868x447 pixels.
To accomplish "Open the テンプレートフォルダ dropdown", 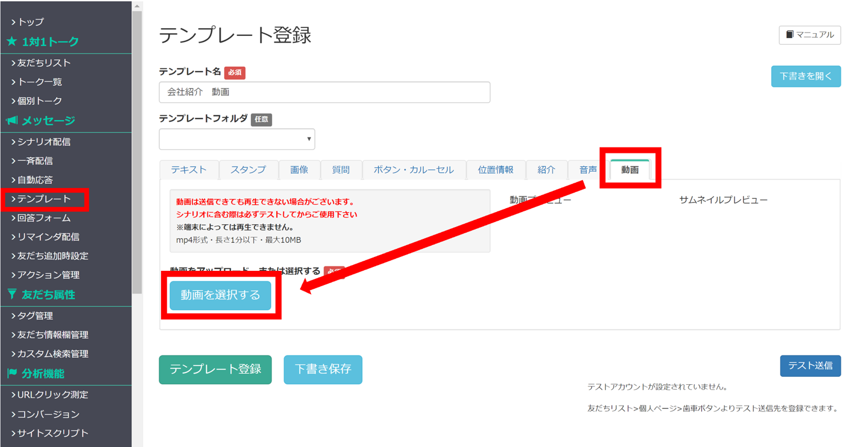I will pos(237,139).
